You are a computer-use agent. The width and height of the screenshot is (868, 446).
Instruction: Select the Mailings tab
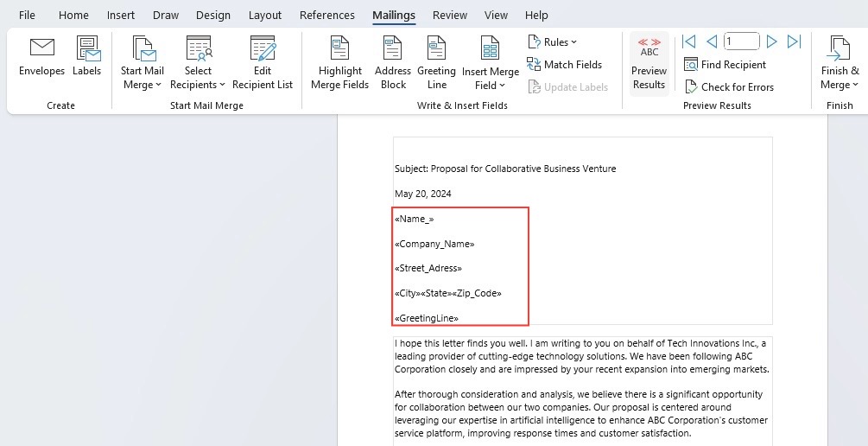(394, 15)
